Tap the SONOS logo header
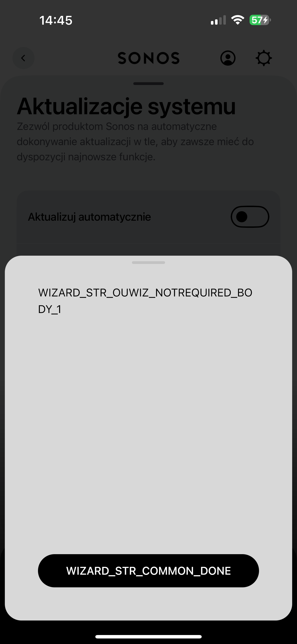Image resolution: width=297 pixels, height=644 pixels. click(148, 58)
